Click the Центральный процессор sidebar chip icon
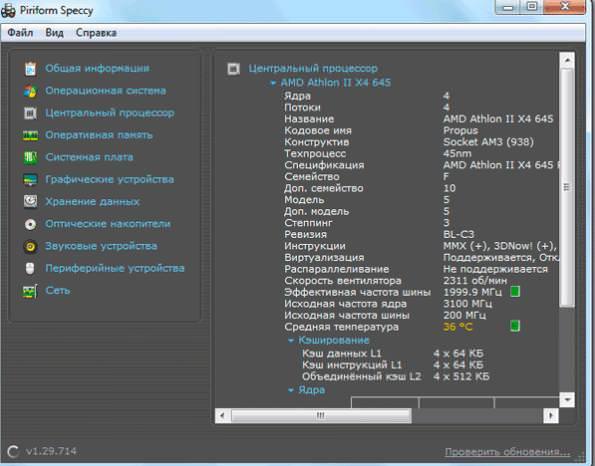Viewport: 595px width, 466px height. [x=30, y=113]
